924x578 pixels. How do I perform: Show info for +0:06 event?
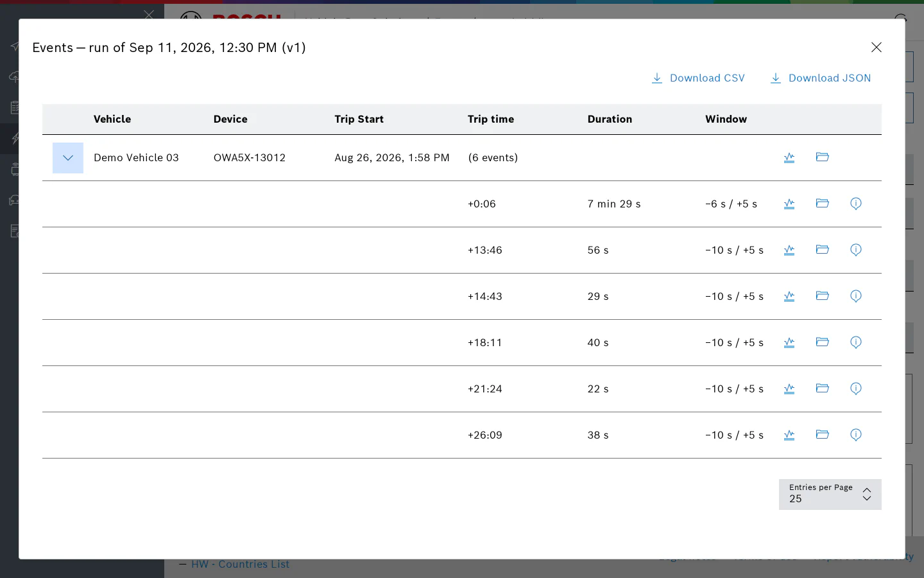856,204
